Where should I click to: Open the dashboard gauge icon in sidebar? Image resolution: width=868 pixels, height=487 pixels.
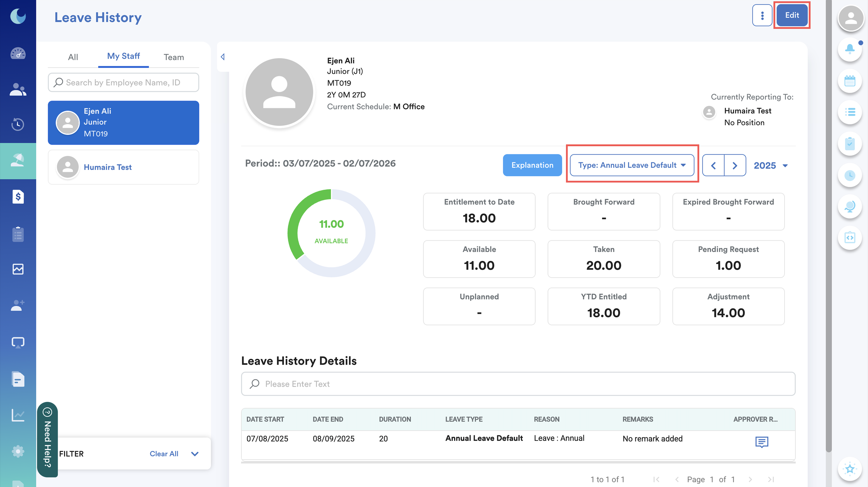[x=18, y=53]
